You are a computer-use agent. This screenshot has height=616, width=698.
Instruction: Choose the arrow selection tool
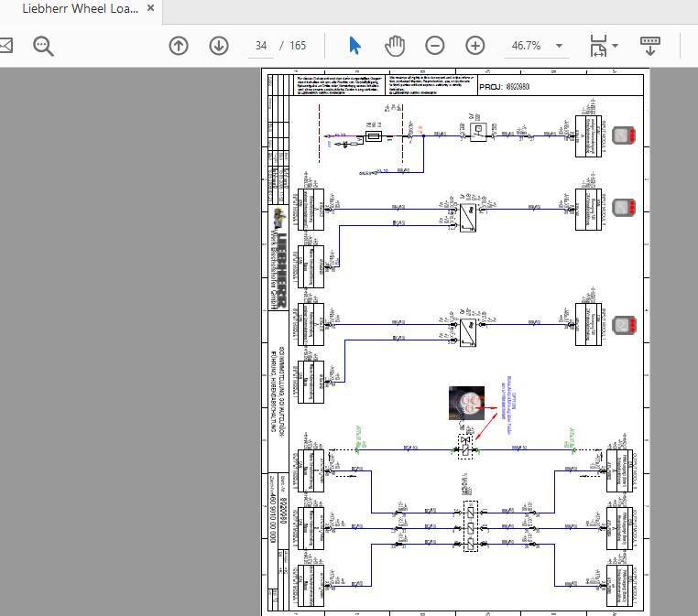[355, 45]
